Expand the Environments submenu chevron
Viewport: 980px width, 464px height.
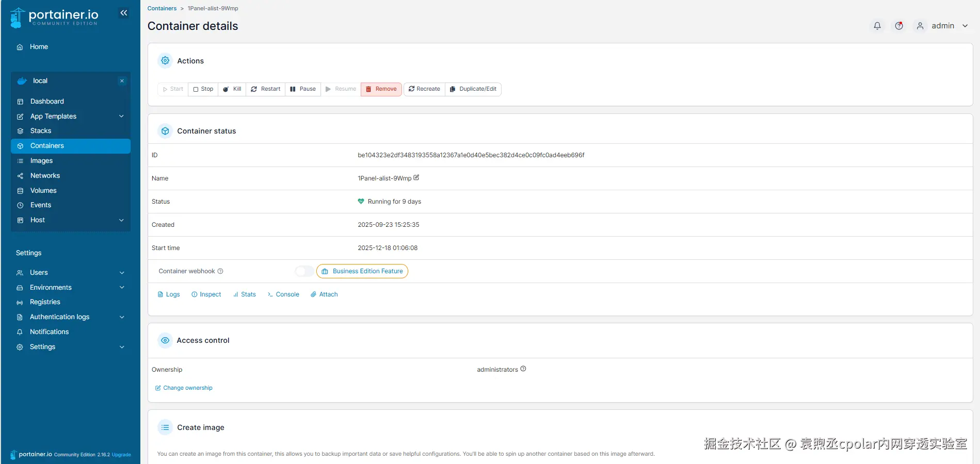(x=122, y=288)
